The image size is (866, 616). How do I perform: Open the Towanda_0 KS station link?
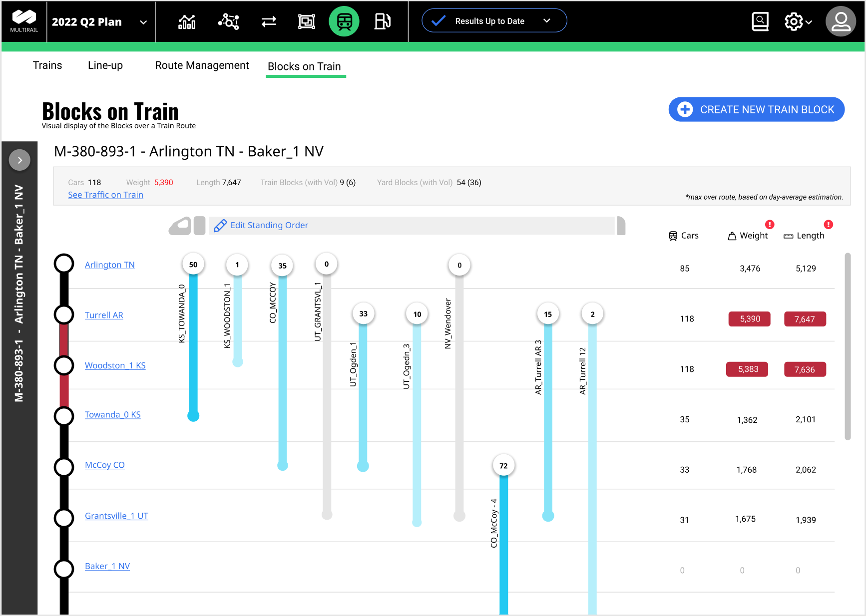coord(113,414)
